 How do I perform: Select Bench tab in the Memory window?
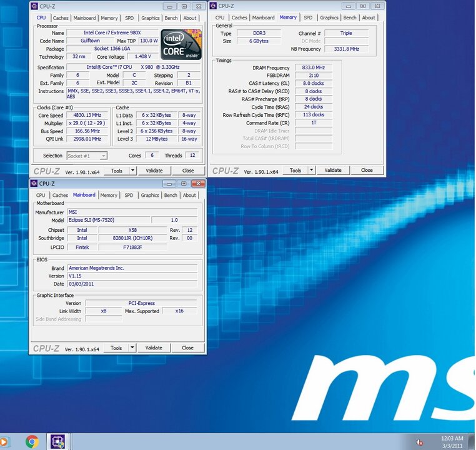tap(350, 17)
